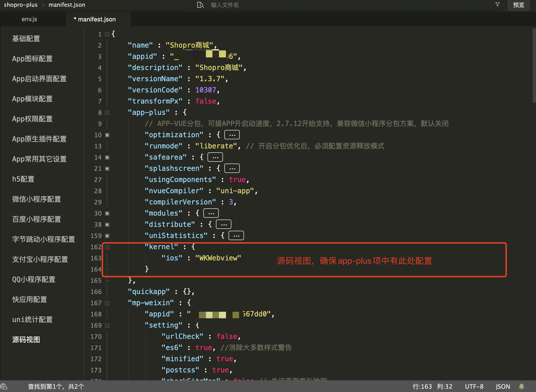Click the "liberate" runmode value
The height and width of the screenshot is (392, 536).
[216, 146]
